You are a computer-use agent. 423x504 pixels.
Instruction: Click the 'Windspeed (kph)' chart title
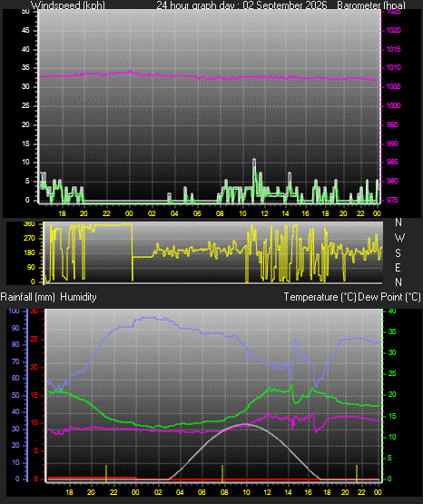[68, 5]
